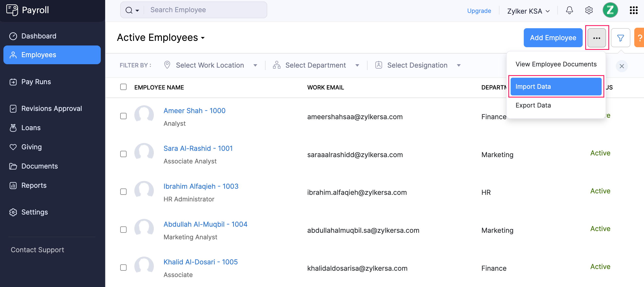Toggle the select-all employees checkbox
The height and width of the screenshot is (287, 644).
click(123, 87)
